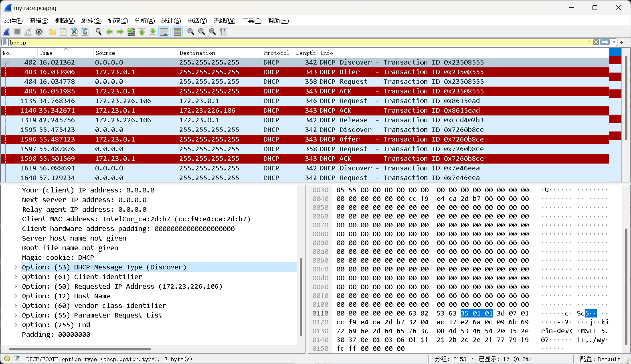Click the 分组: 2153 packet count text
This screenshot has height=364, width=631.
tap(451, 359)
